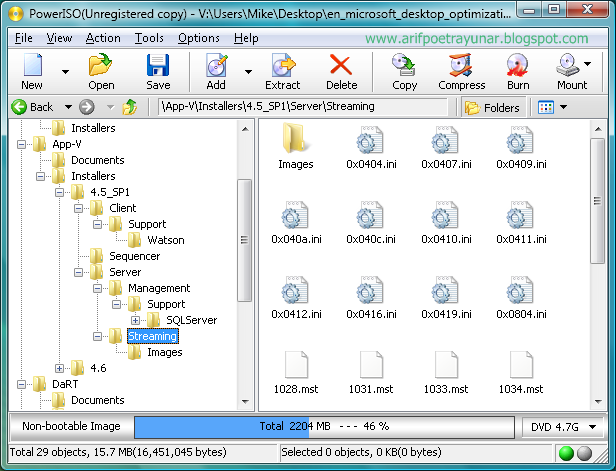
Task: Open the Add button dropdown arrow
Action: click(248, 72)
